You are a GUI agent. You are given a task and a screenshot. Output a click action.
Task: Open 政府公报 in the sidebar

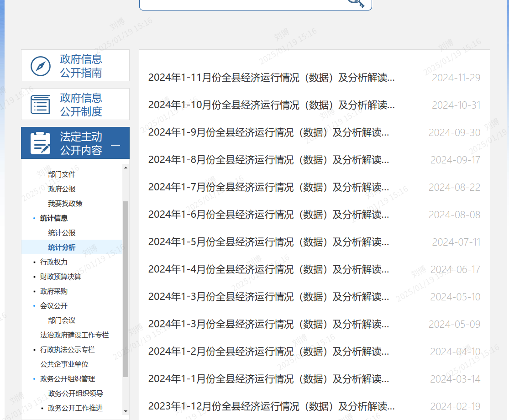[62, 189]
